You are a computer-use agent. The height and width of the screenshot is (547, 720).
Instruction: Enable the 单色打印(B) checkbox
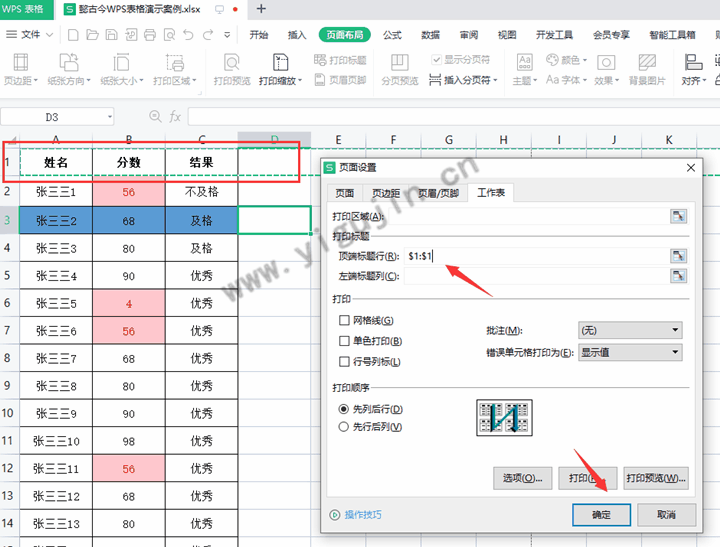pos(344,341)
